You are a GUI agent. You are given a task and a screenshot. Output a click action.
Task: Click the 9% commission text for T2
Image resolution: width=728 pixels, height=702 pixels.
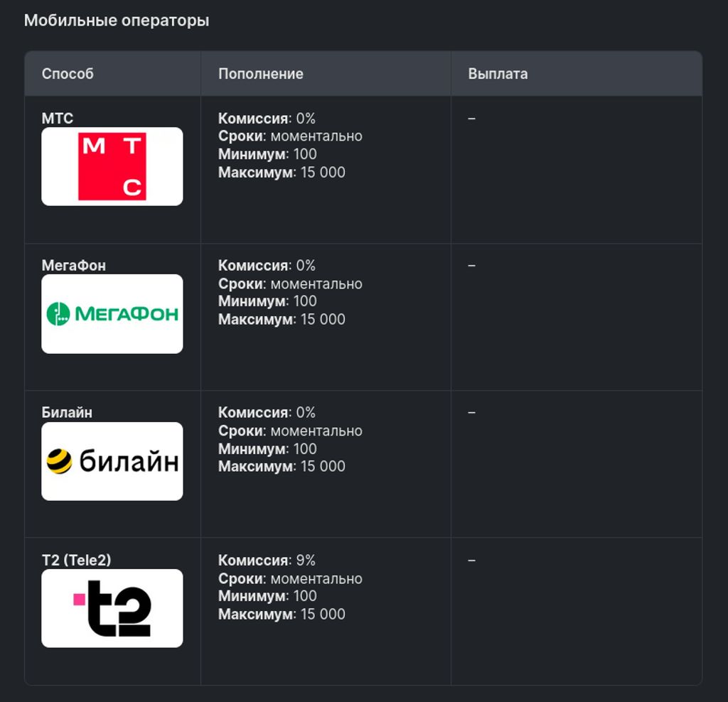click(x=306, y=560)
